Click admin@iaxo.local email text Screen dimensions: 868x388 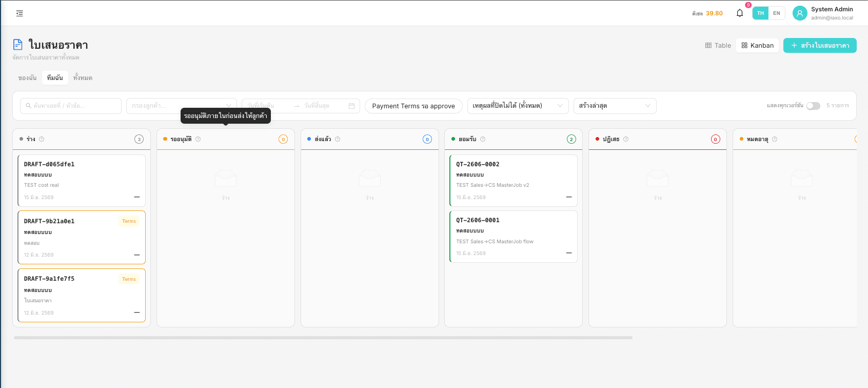pos(832,18)
